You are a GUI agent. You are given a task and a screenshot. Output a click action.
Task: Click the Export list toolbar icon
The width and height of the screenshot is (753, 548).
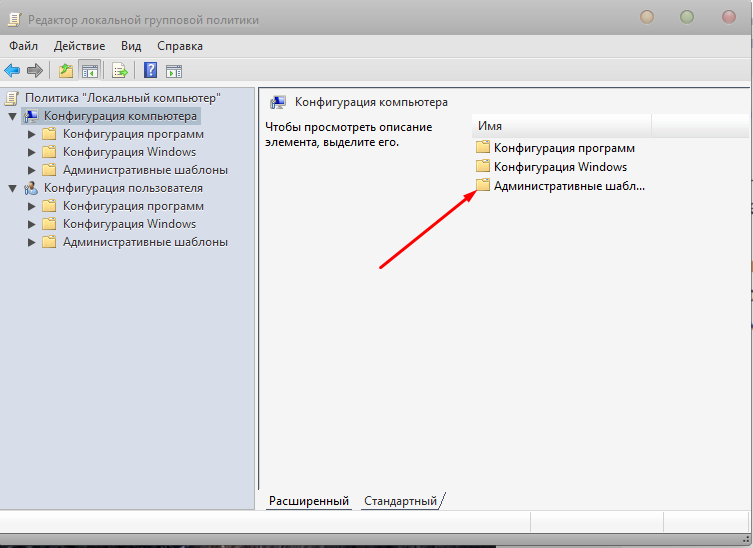(120, 71)
